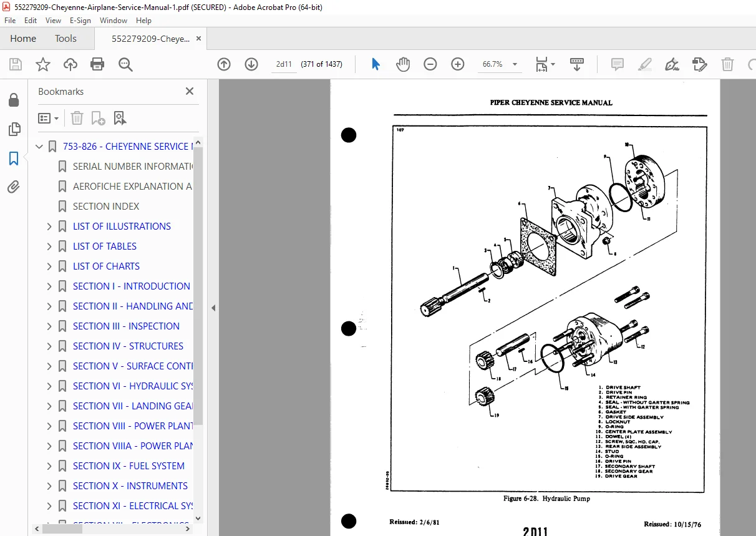756x536 pixels.
Task: Expand the LIST OF CHARTS bookmark
Action: tap(49, 266)
